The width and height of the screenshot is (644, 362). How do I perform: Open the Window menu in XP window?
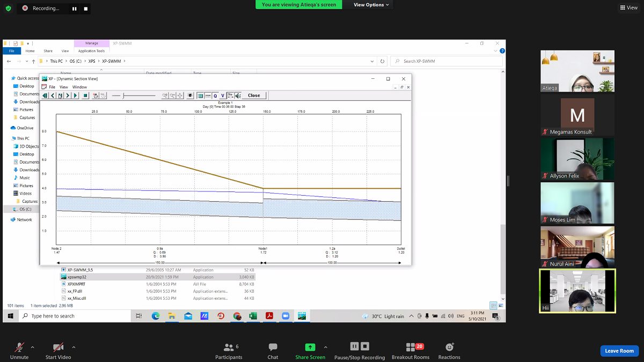click(x=79, y=87)
